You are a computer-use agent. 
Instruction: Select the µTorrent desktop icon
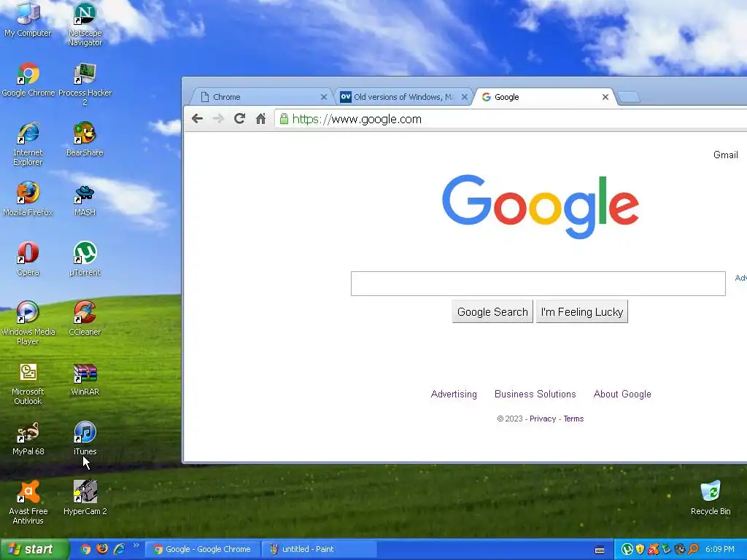click(x=85, y=259)
